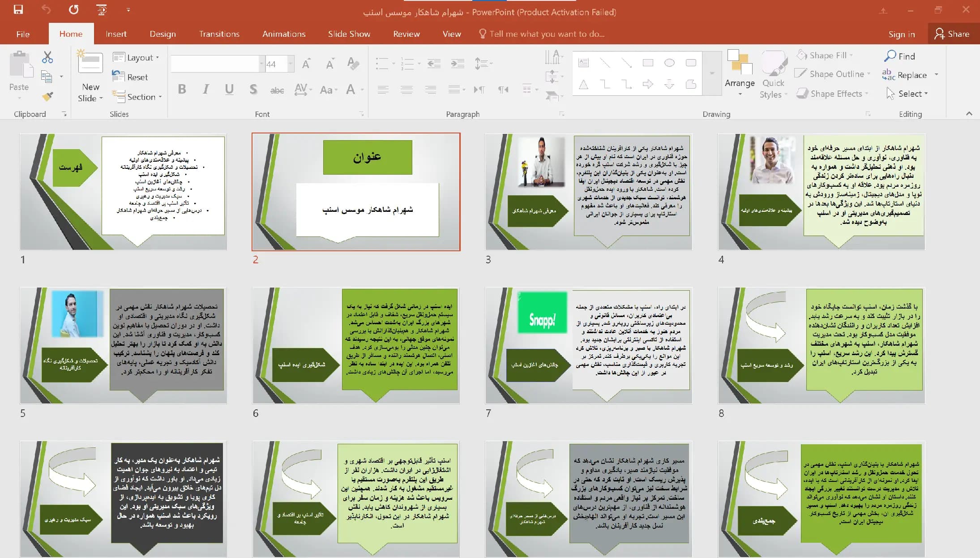Switch to the Transitions tab

219,34
